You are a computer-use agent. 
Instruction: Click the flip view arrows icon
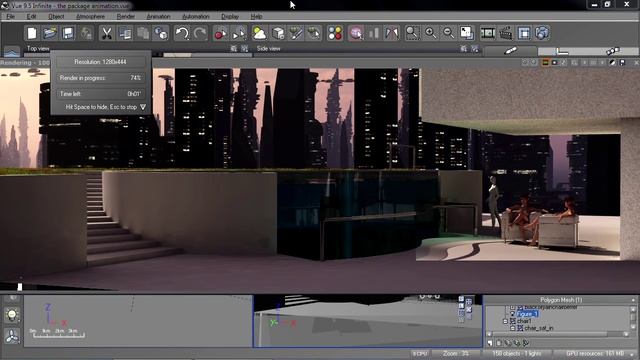coord(391,33)
